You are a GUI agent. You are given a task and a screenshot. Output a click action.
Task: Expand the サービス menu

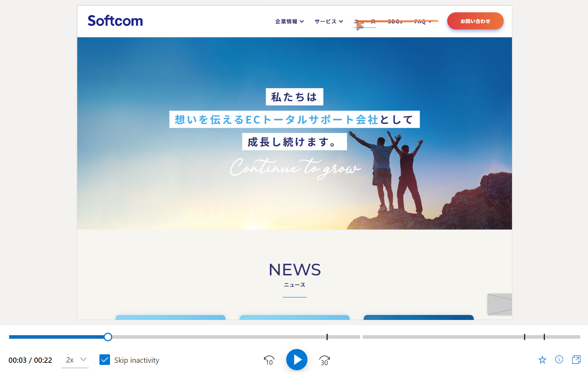pyautogui.click(x=329, y=22)
